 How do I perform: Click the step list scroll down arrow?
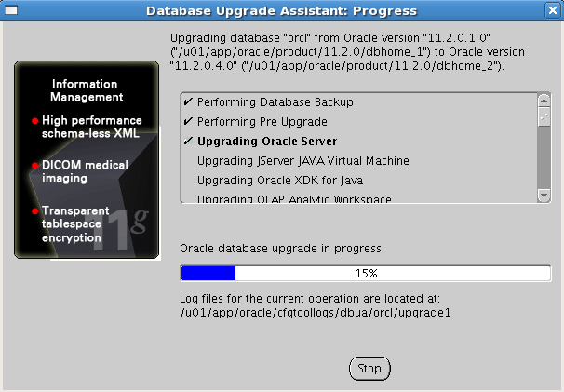point(544,196)
